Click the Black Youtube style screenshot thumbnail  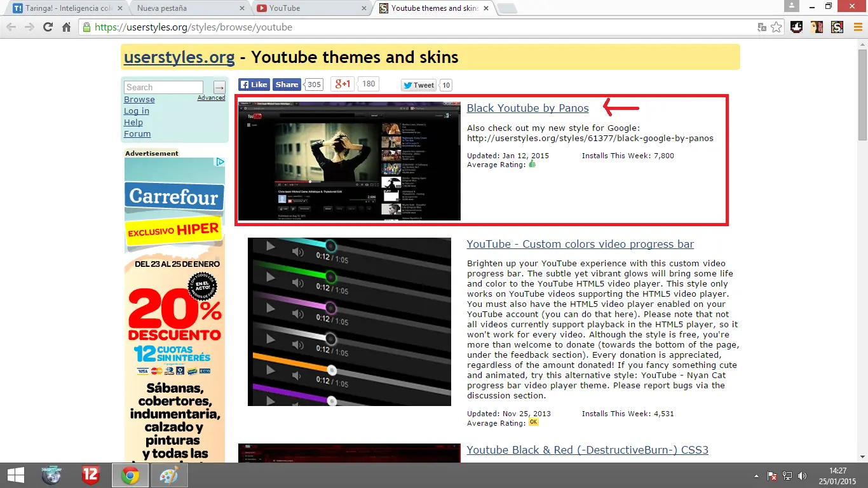click(x=349, y=161)
